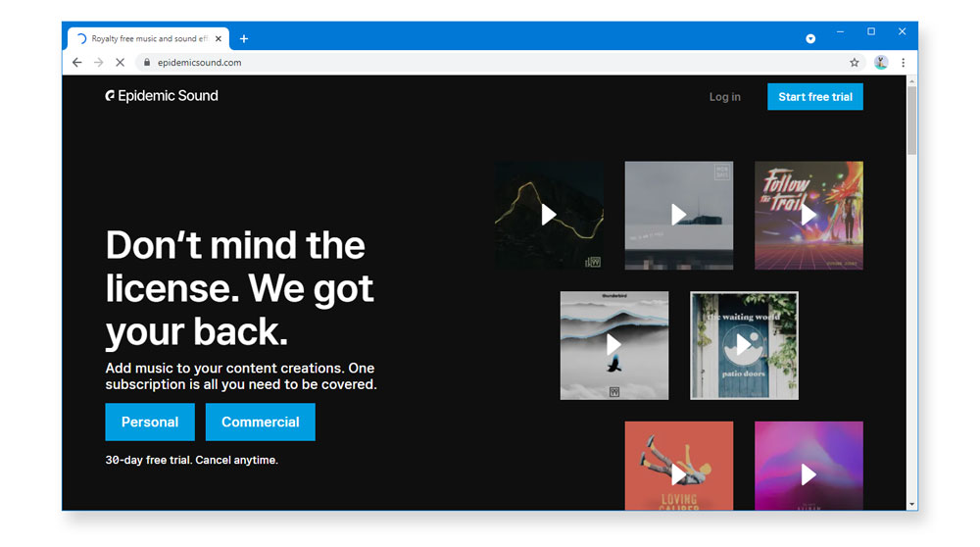Start the free trial from header
This screenshot has width=980, height=547.
(815, 97)
